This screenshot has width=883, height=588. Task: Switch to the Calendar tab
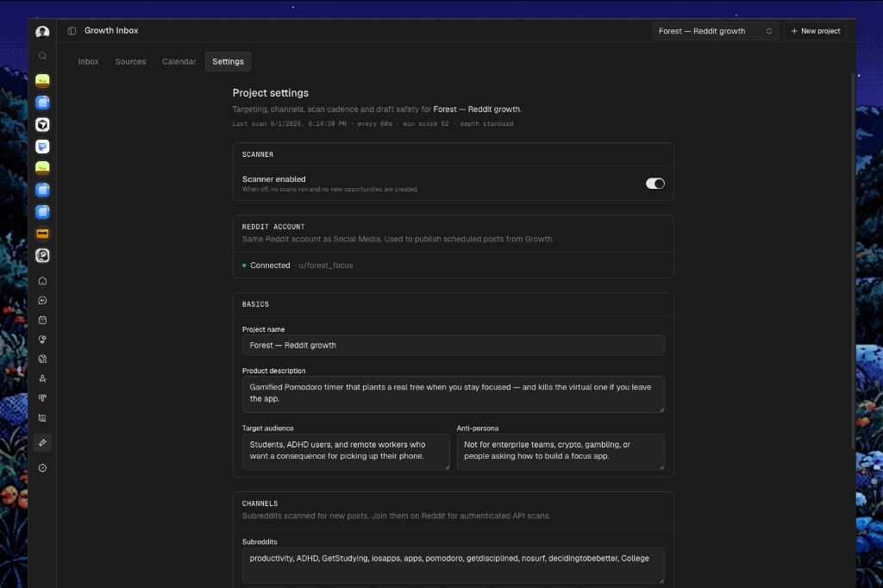pos(179,61)
